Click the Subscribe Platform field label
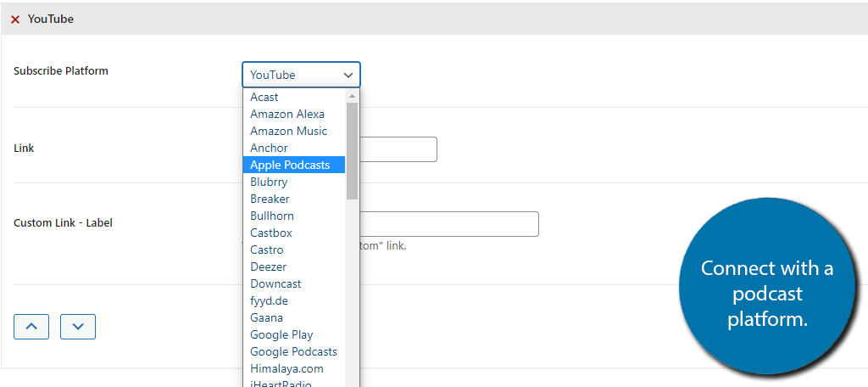This screenshot has height=387, width=868. [61, 71]
